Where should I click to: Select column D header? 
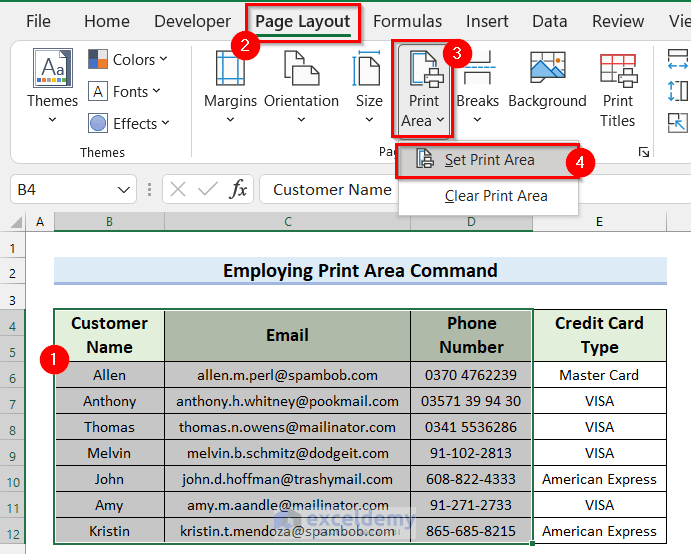(x=472, y=222)
